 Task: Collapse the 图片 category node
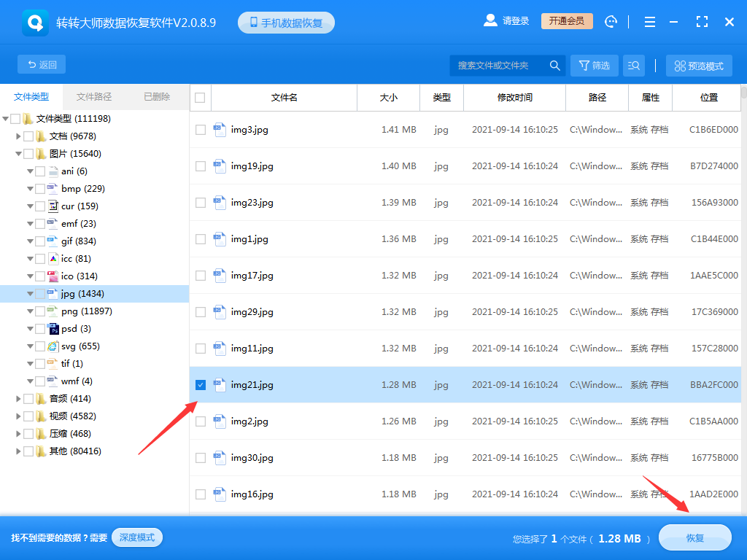tap(19, 154)
